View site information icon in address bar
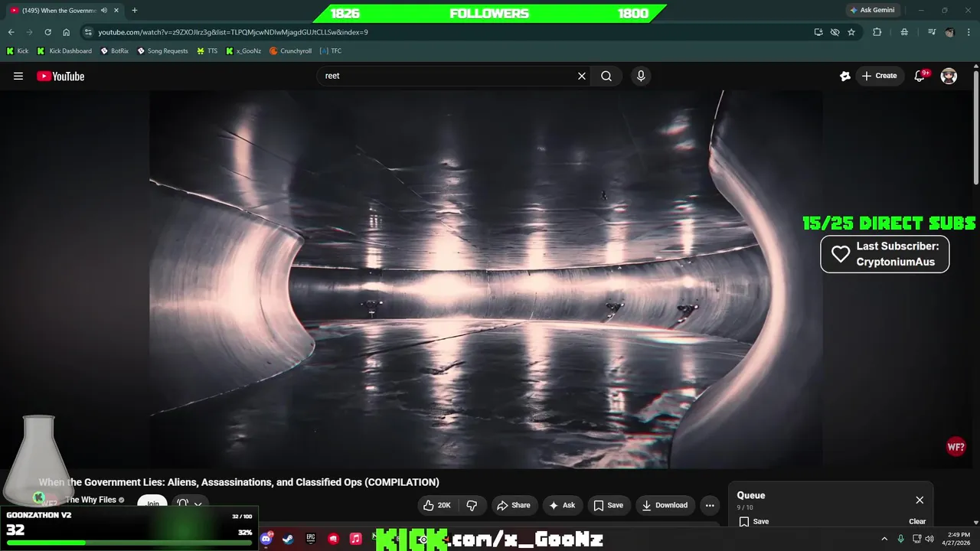This screenshot has height=551, width=980. click(x=88, y=32)
